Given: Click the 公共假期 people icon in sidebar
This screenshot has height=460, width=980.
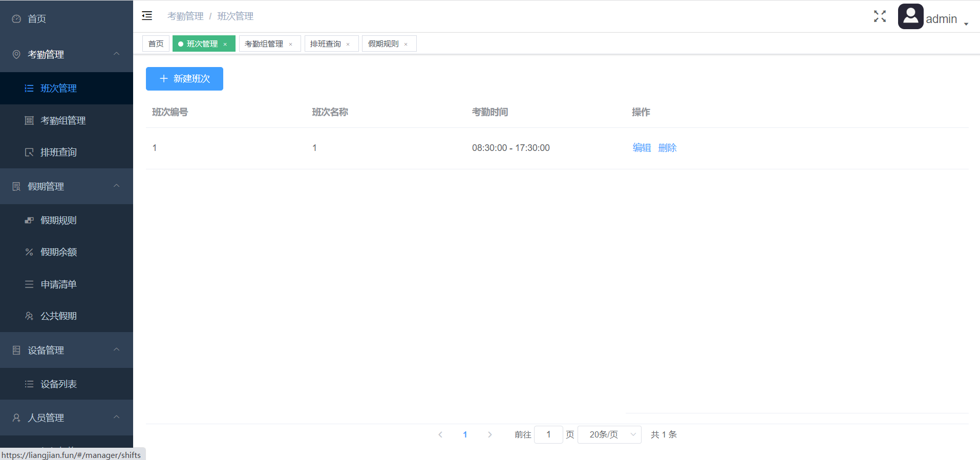Looking at the screenshot, I should coord(29,316).
